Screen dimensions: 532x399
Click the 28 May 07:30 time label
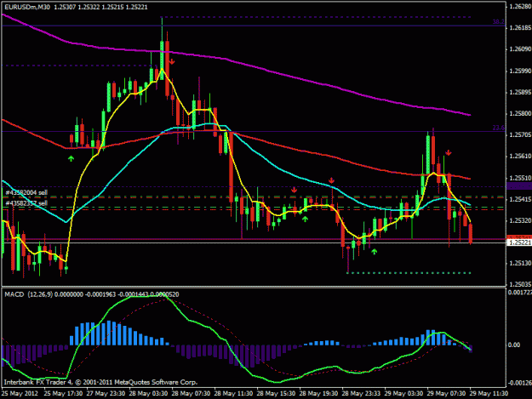(x=191, y=393)
